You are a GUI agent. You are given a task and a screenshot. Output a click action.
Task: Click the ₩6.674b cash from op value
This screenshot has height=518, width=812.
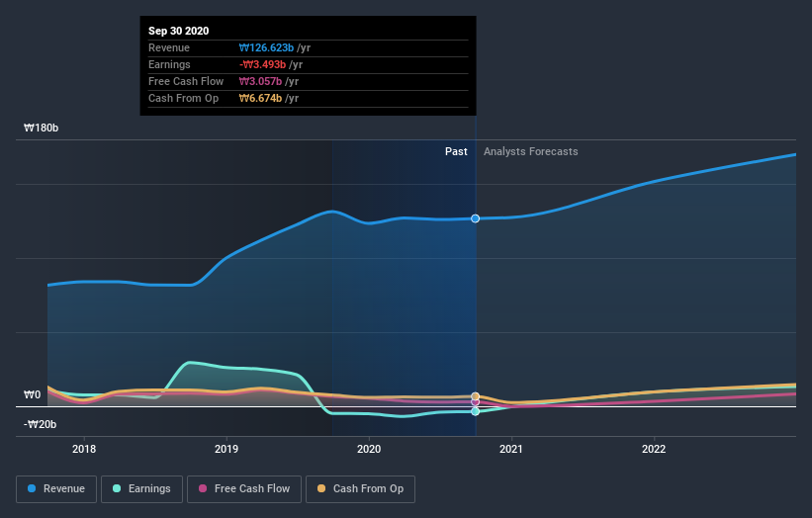click(x=260, y=98)
